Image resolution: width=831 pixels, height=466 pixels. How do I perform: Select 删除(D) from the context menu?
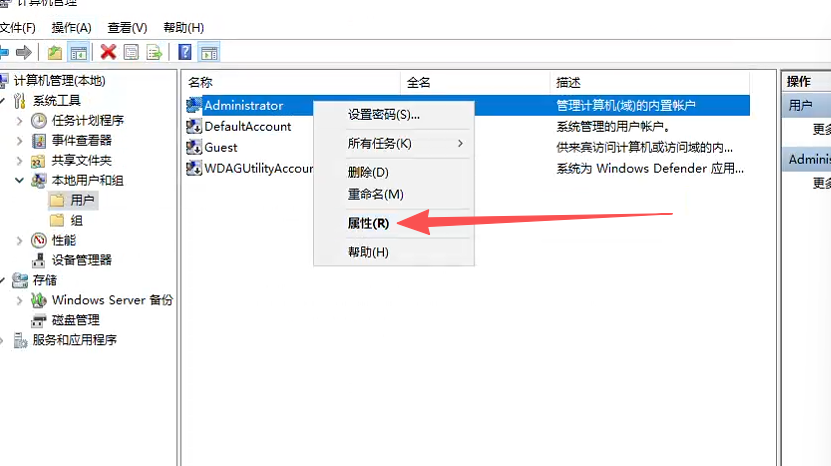click(x=368, y=173)
